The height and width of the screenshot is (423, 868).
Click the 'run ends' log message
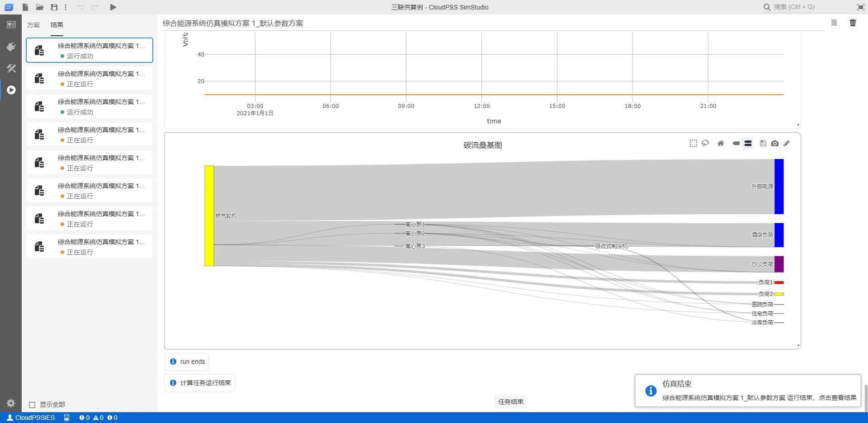click(187, 362)
